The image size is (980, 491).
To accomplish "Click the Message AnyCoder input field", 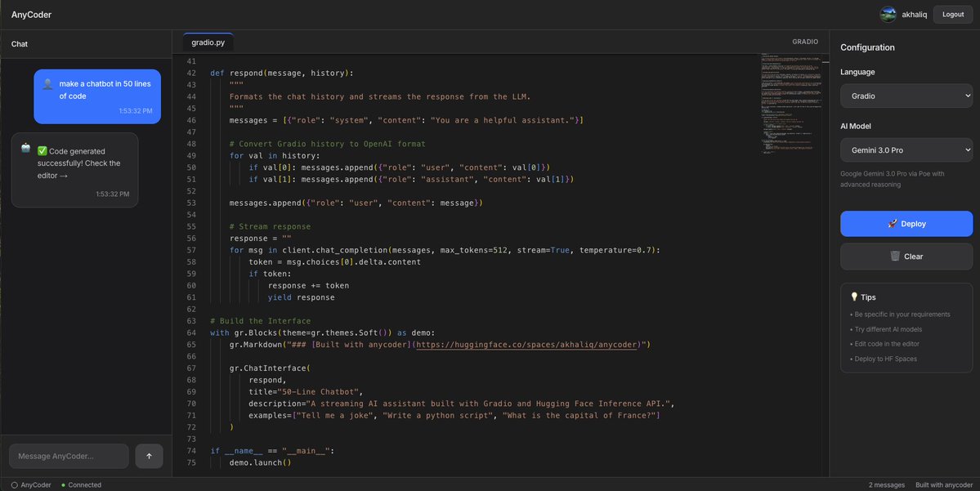I will tap(69, 456).
